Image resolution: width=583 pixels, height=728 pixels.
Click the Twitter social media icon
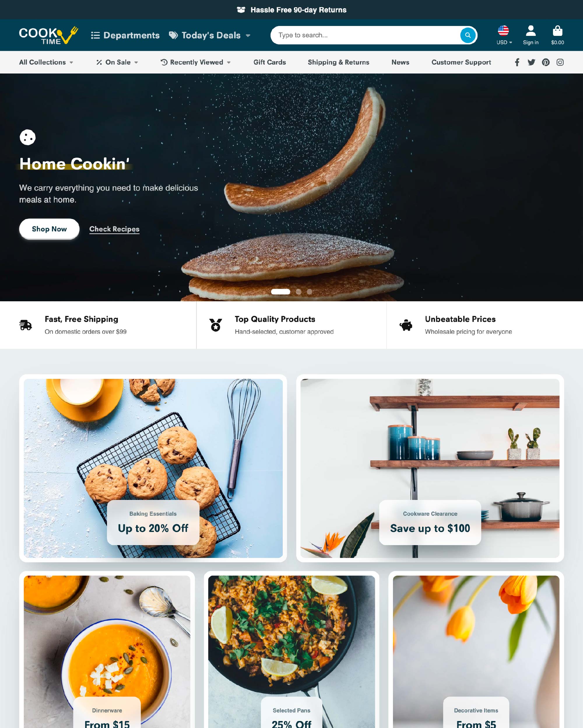tap(531, 62)
